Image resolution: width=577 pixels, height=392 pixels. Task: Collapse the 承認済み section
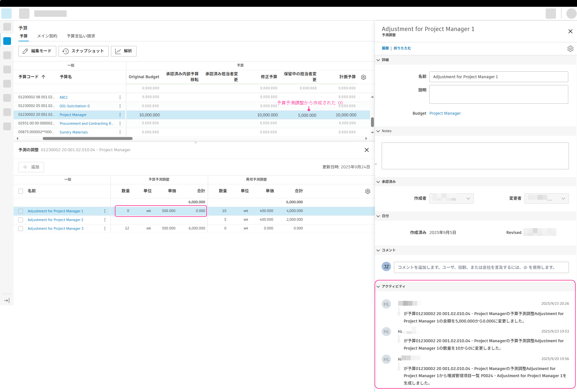pos(378,182)
